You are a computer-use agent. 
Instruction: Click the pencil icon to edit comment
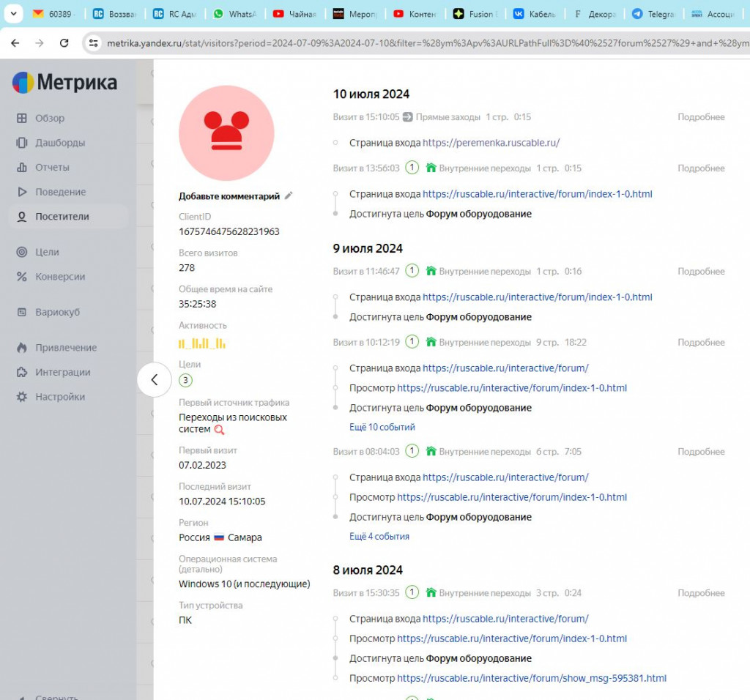click(289, 196)
